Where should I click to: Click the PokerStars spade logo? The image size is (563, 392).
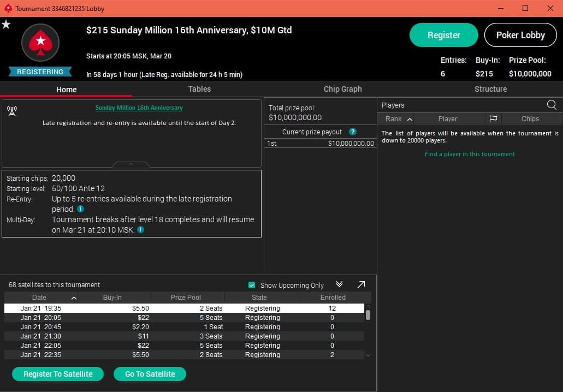click(40, 43)
